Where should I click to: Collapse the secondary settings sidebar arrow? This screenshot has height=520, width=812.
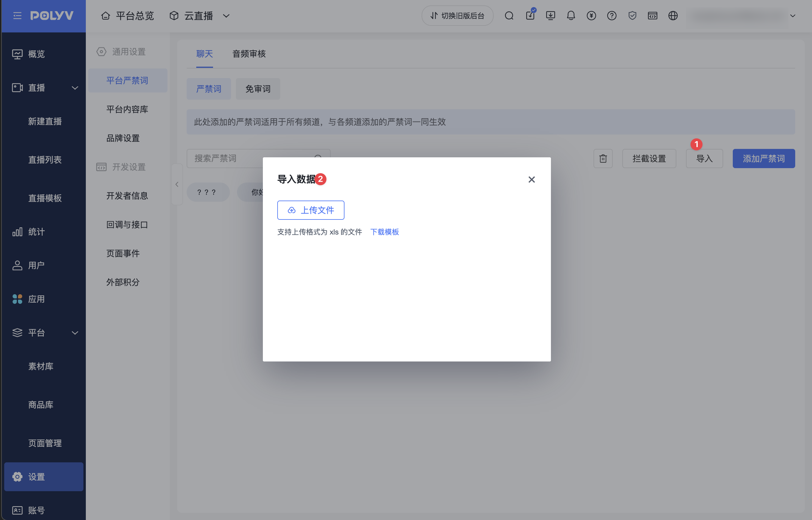pos(177,184)
